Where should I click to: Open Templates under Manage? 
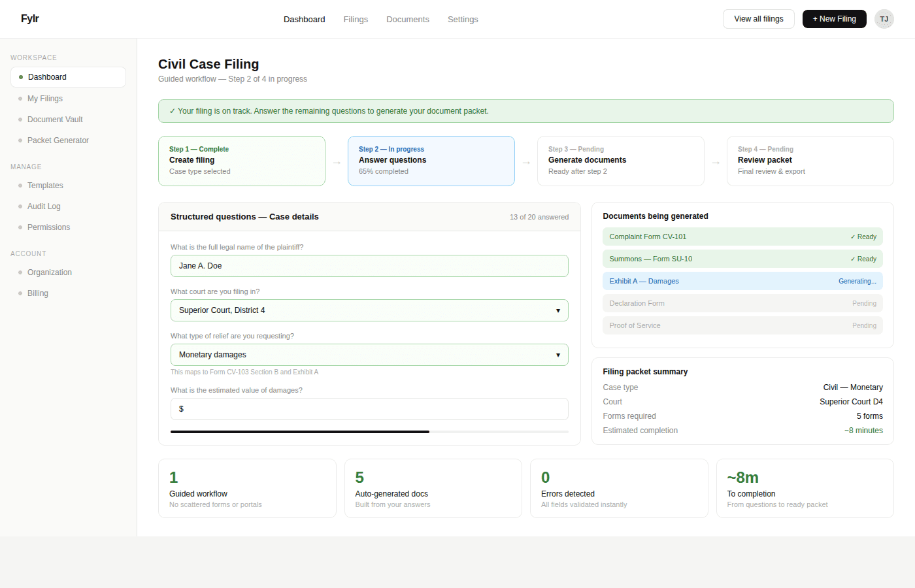point(68,186)
